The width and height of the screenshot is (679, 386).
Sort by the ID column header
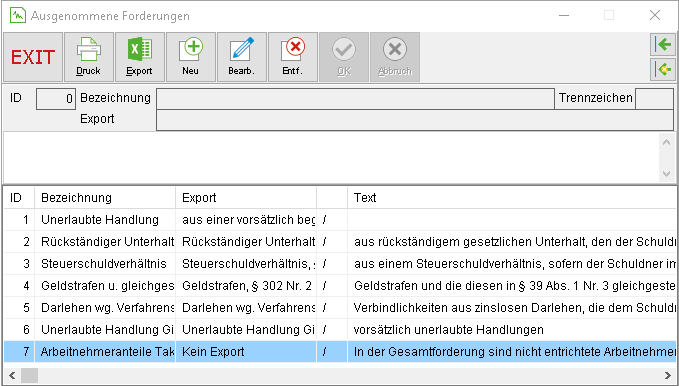tap(19, 198)
